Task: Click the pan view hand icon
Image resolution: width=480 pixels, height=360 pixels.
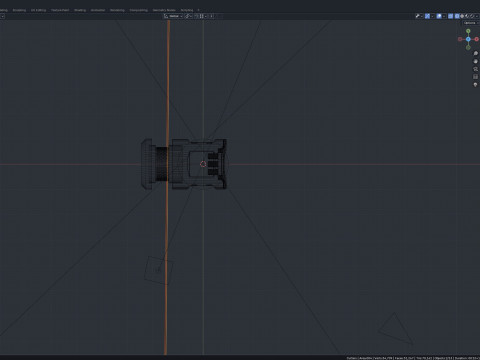Action: click(476, 61)
